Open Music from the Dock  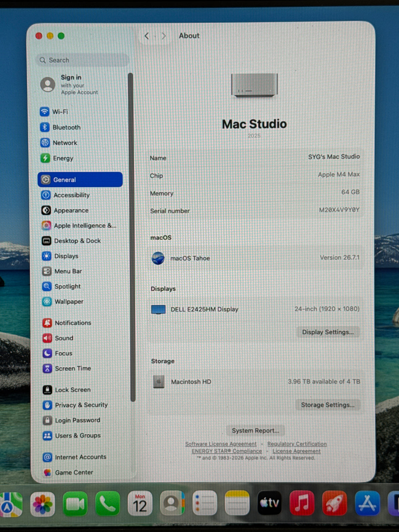(302, 503)
